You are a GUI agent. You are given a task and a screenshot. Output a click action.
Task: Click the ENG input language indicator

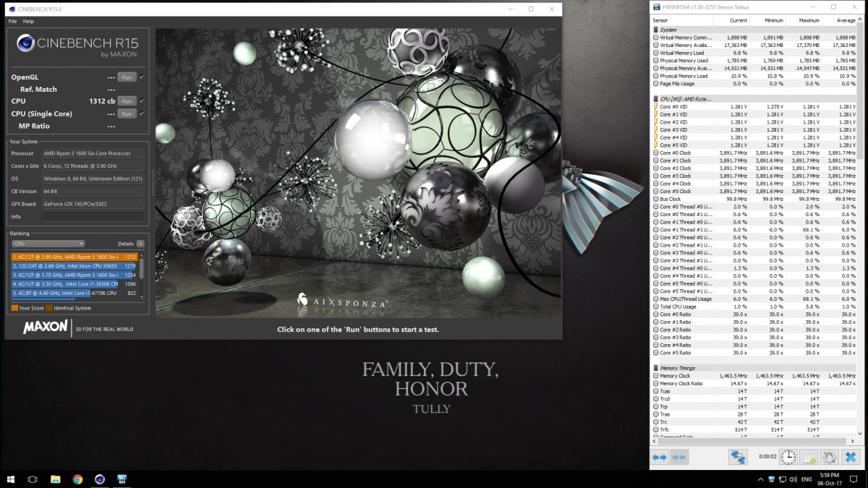coord(807,479)
